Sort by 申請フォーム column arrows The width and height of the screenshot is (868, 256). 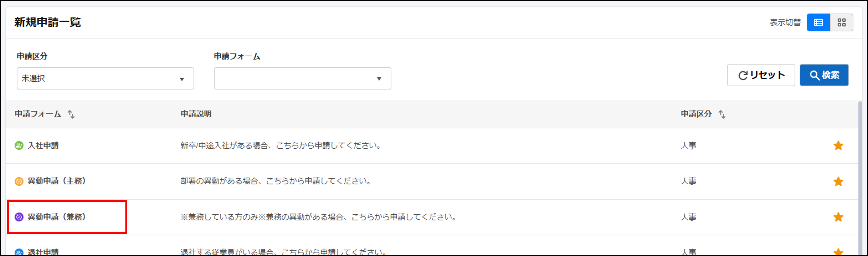(x=71, y=114)
